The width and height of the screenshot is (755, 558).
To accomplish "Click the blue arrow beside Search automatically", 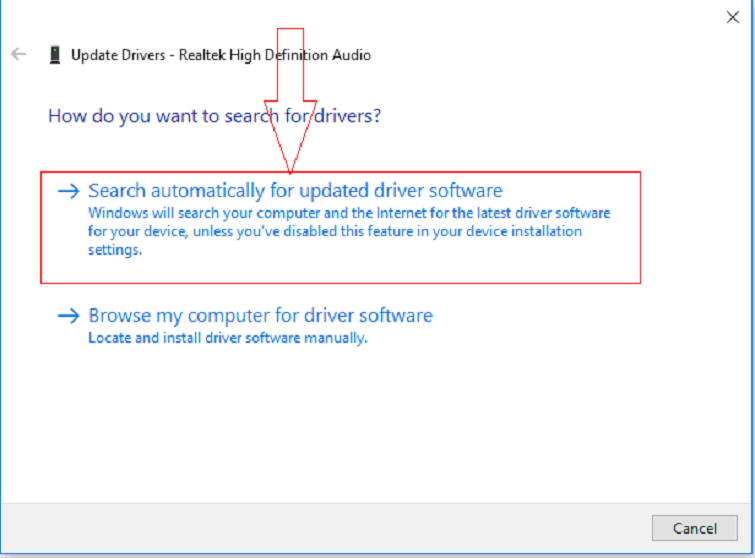I will coord(68,191).
